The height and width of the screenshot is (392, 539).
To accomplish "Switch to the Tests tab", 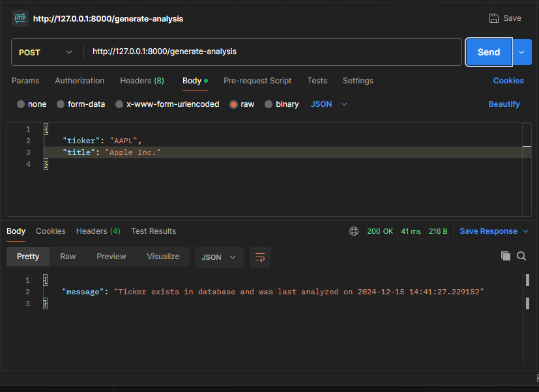I will coord(317,81).
